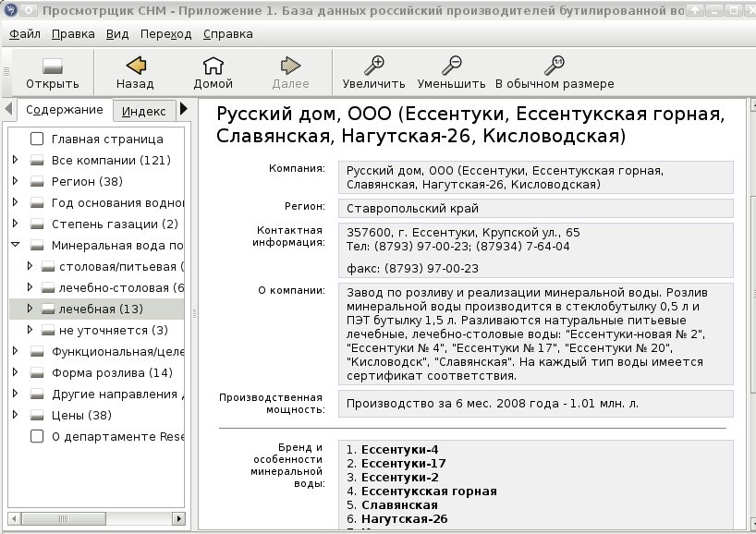Zoom out with Уменьшить magnifier
756x534 pixels.
(451, 66)
